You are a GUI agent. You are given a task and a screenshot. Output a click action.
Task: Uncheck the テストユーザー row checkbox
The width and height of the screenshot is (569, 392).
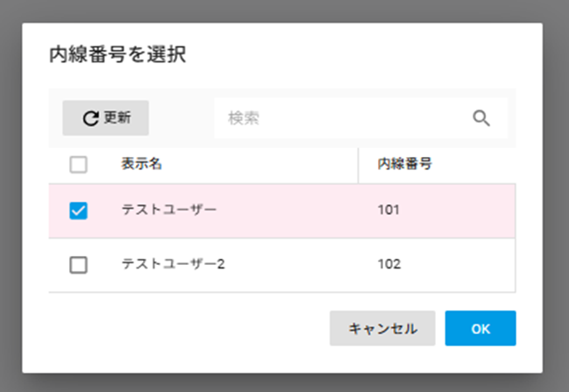(x=78, y=210)
